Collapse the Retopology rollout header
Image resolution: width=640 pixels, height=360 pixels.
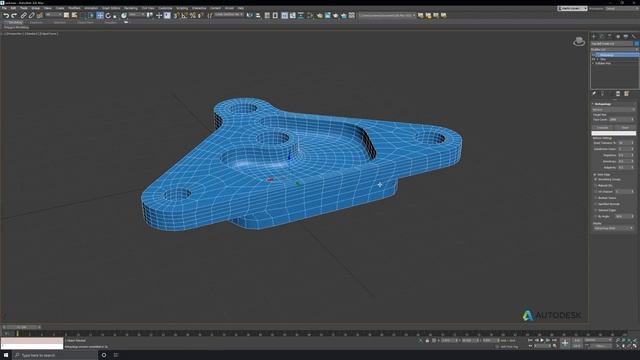613,104
